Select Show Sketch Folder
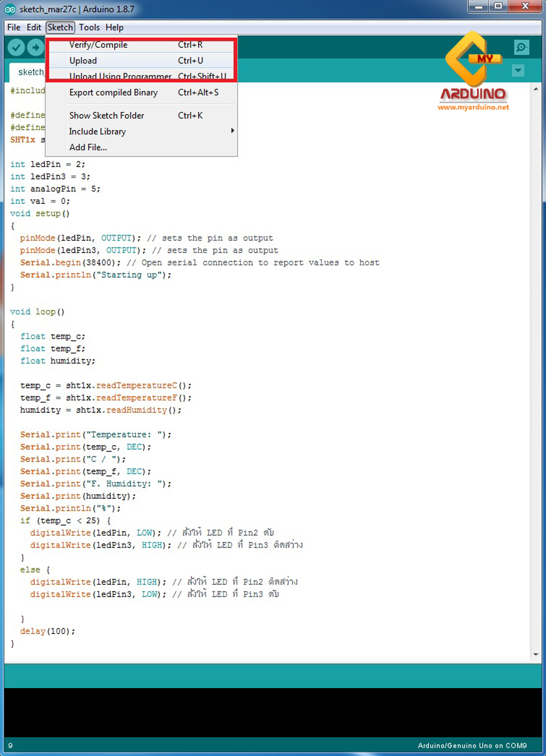The image size is (546, 756). pos(107,115)
